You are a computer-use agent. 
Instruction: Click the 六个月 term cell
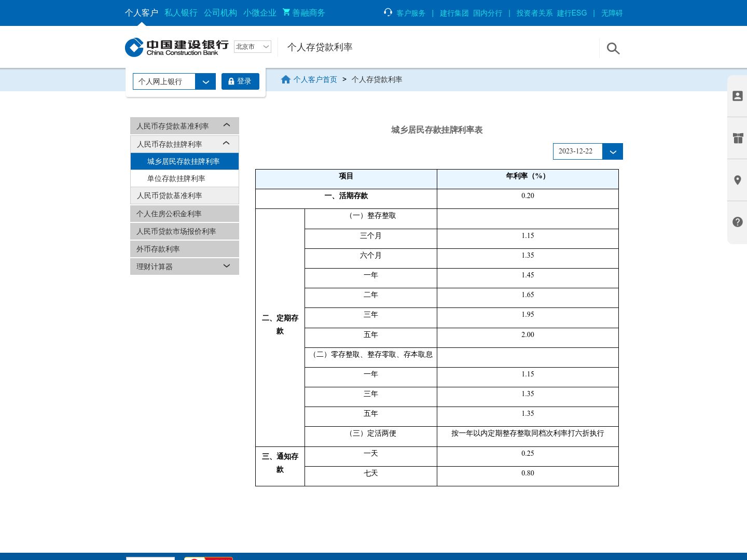click(371, 258)
